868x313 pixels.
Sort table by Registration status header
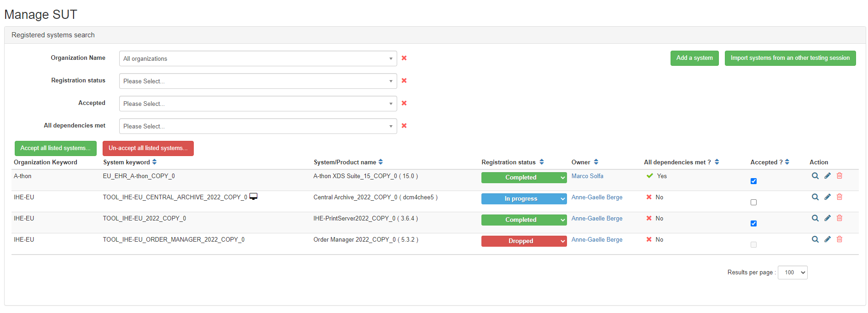[x=541, y=162]
